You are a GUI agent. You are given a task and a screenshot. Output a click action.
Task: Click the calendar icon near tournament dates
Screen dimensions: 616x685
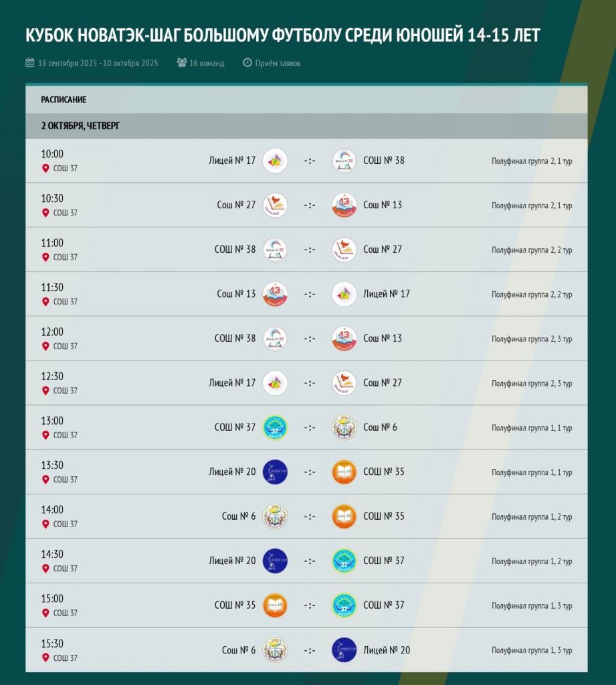(30, 63)
